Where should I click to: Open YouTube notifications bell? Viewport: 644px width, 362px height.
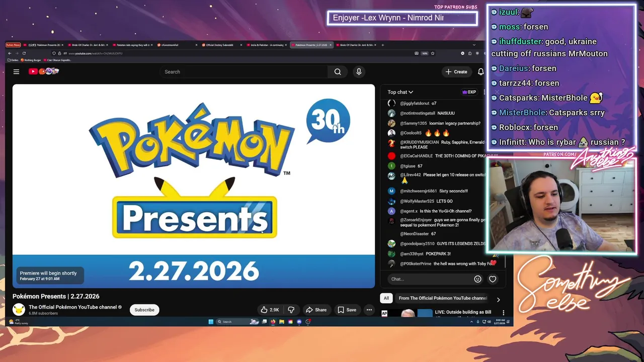click(480, 72)
